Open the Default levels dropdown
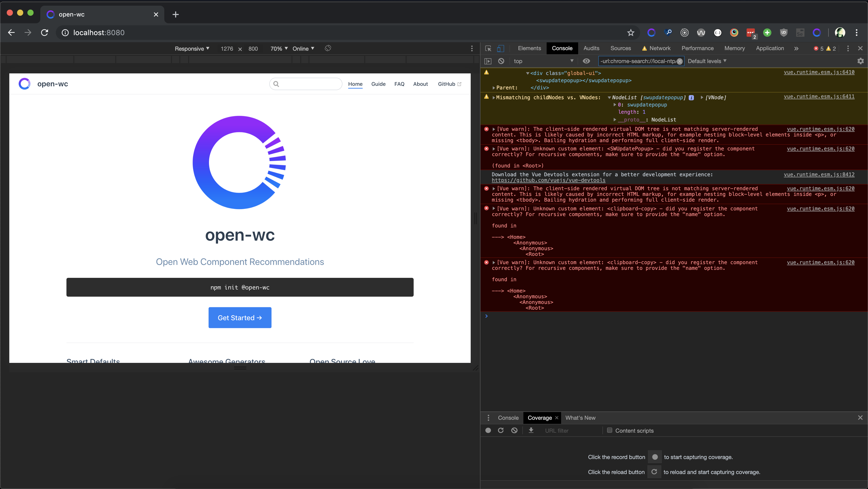Image resolution: width=868 pixels, height=489 pixels. [707, 61]
